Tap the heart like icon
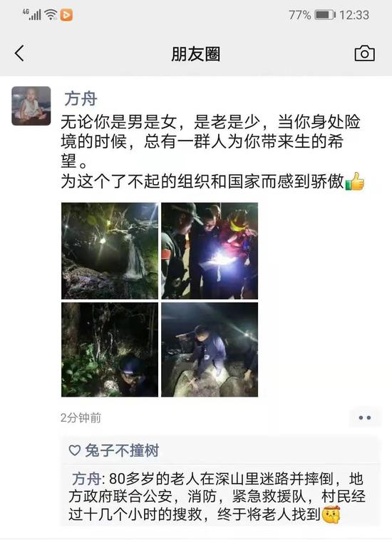This screenshot has width=392, height=548. click(x=75, y=450)
